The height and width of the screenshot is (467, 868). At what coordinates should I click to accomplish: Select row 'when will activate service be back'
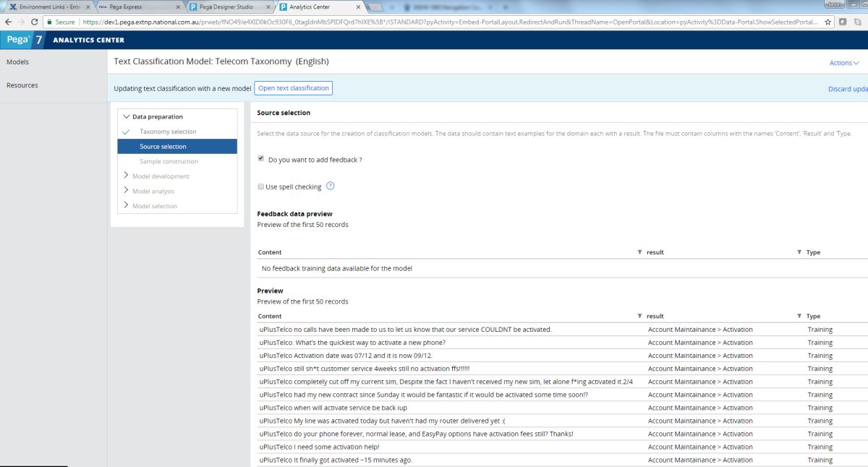[x=562, y=408]
